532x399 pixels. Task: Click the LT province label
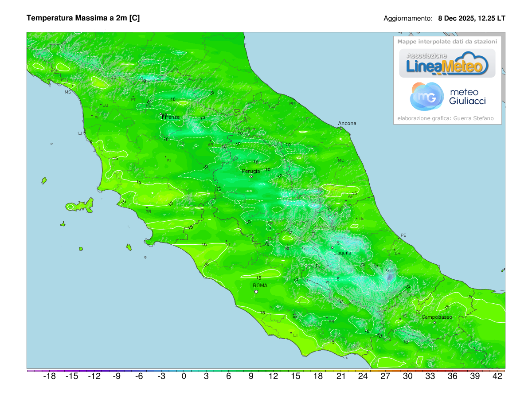[295, 334]
